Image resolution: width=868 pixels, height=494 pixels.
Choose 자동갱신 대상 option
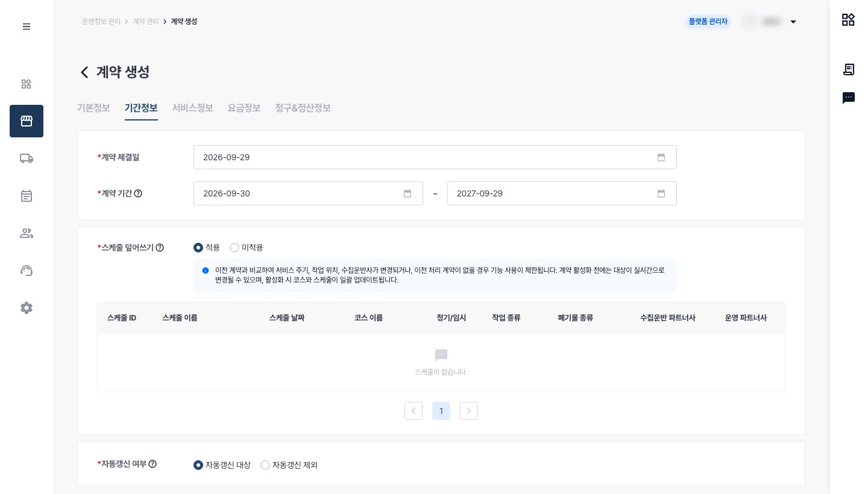point(198,465)
